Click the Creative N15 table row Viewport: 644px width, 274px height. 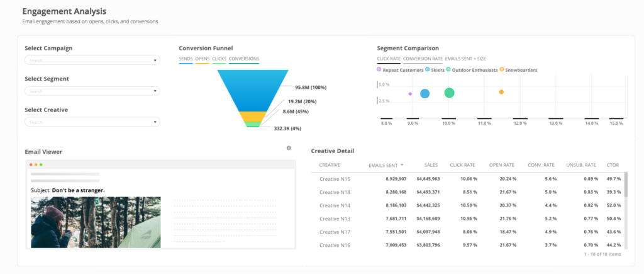[x=335, y=179]
